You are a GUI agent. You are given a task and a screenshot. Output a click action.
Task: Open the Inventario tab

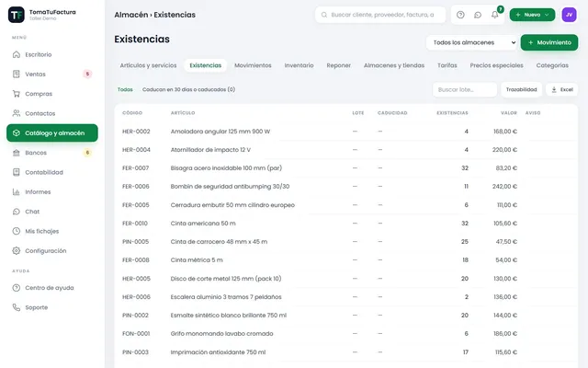pyautogui.click(x=299, y=65)
